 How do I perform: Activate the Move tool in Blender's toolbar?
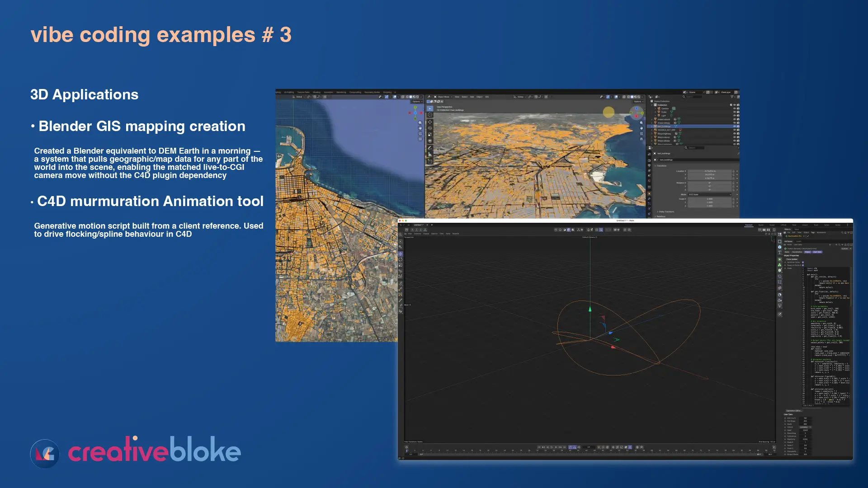[x=430, y=122]
